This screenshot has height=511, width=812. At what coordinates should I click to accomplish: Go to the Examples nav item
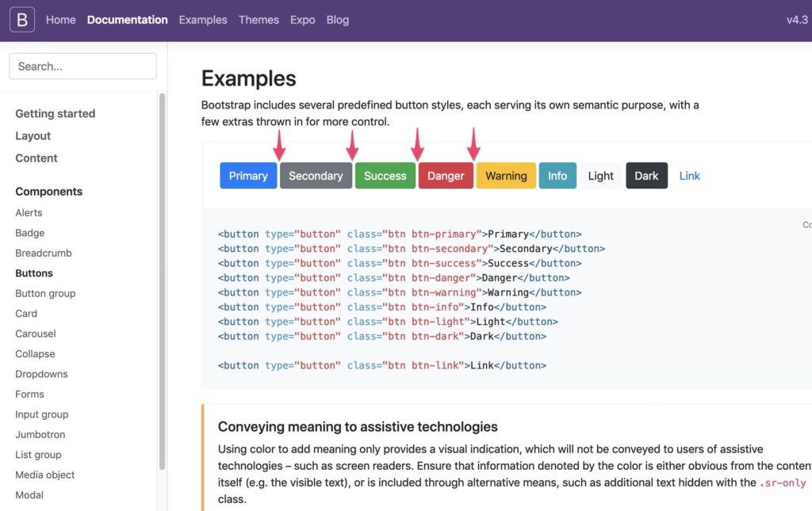(x=203, y=20)
